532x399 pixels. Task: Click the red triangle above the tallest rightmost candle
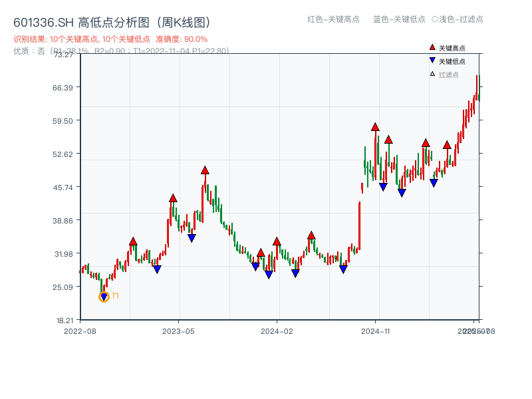tap(447, 146)
